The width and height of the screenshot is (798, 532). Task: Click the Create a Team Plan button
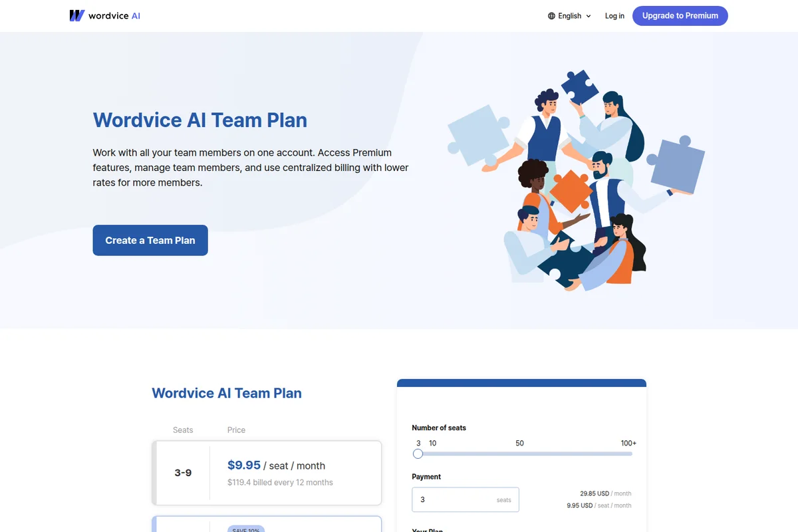click(x=150, y=240)
